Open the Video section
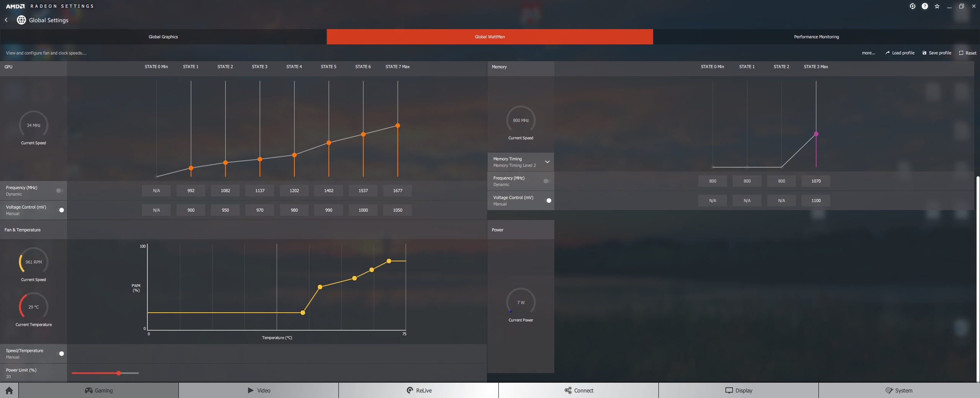980x398 pixels. pyautogui.click(x=259, y=390)
